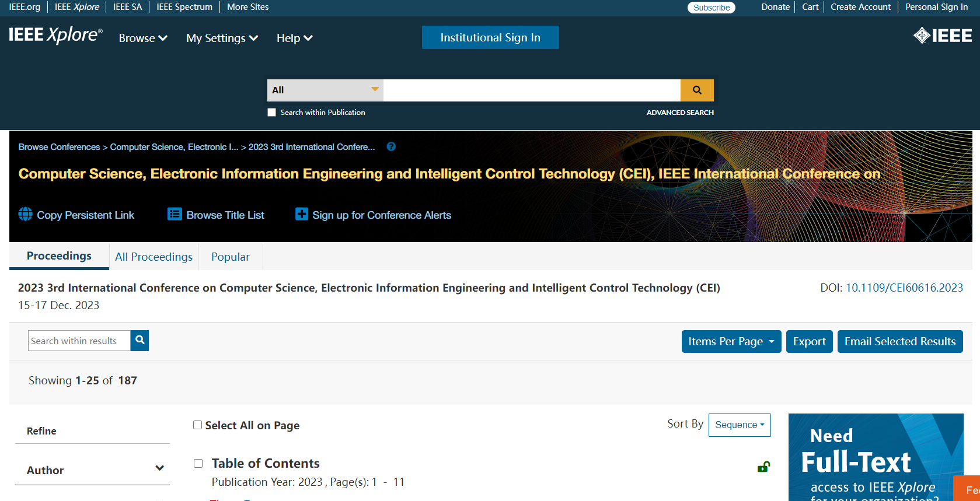Screen dimensions: 980x501
Task: Click the open access lock icon
Action: tap(763, 467)
